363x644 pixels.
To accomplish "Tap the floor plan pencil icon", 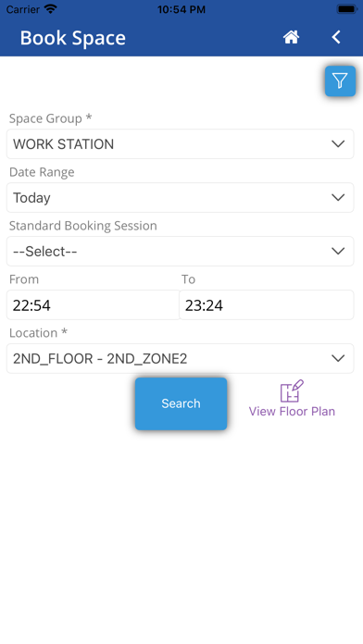I will tap(292, 391).
